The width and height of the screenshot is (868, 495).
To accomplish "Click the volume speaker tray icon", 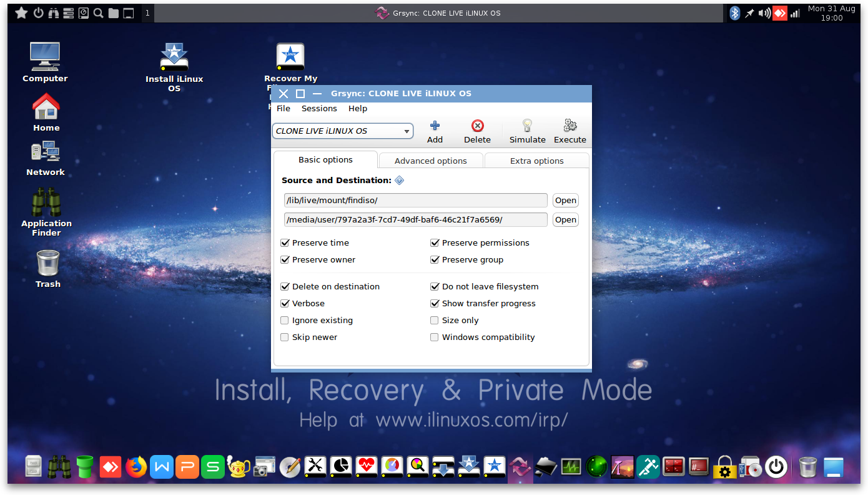I will tap(764, 13).
